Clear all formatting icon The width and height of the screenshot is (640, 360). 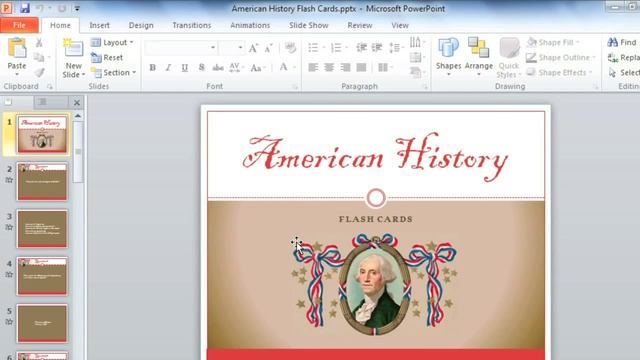(x=290, y=48)
